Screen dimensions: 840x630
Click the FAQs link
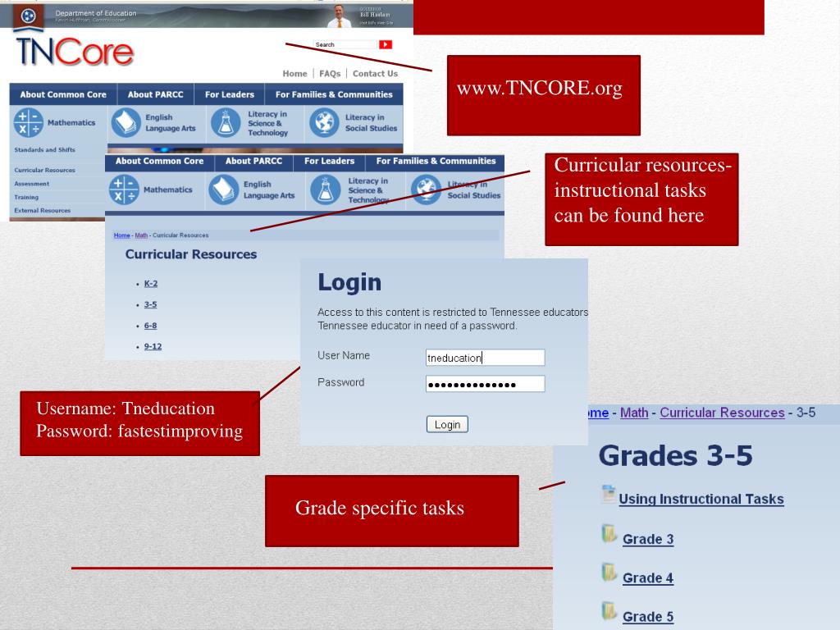[330, 73]
